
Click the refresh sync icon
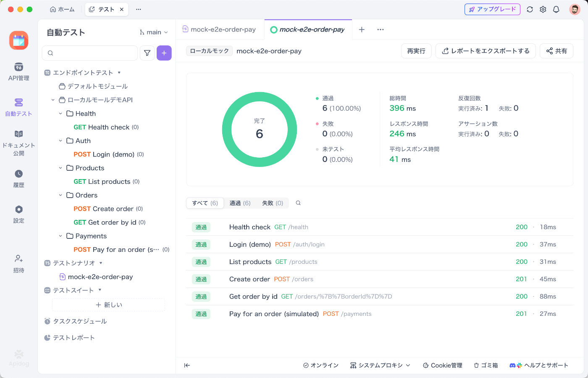point(530,9)
